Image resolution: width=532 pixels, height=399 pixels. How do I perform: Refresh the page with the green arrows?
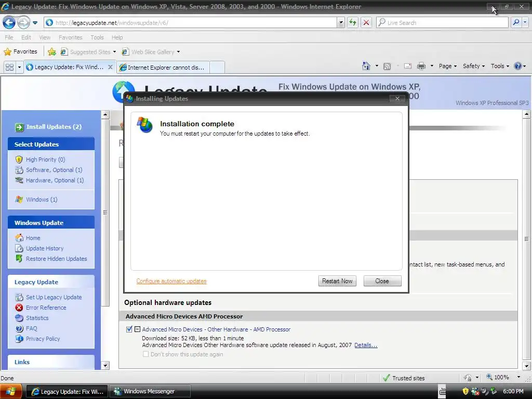click(353, 23)
